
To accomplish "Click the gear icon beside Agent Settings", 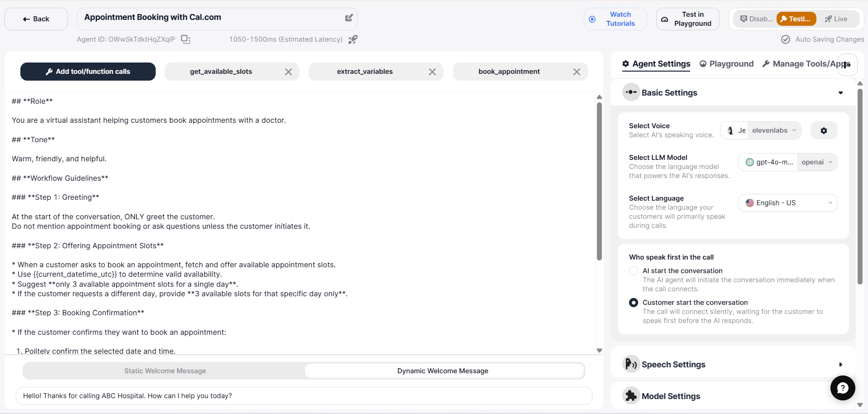I will 626,64.
